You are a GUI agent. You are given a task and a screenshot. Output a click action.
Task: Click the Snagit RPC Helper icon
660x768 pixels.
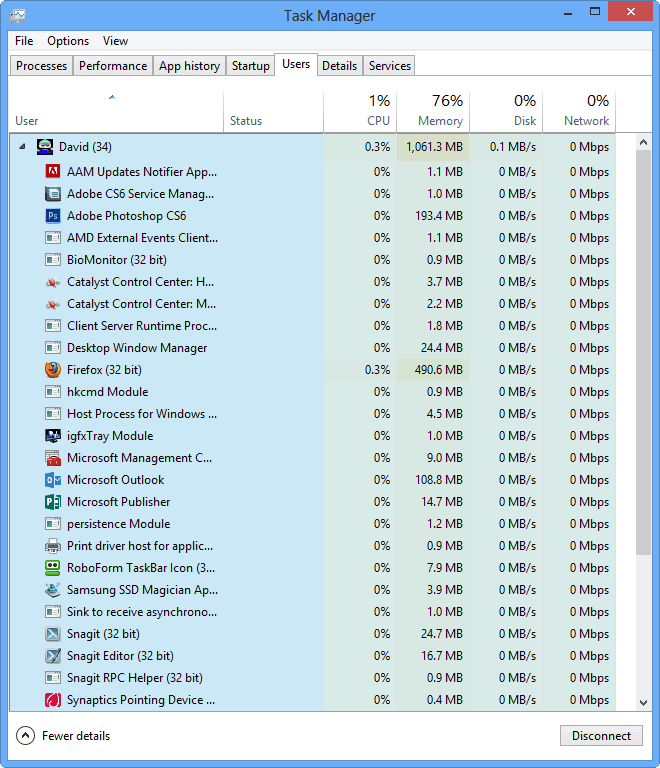53,678
